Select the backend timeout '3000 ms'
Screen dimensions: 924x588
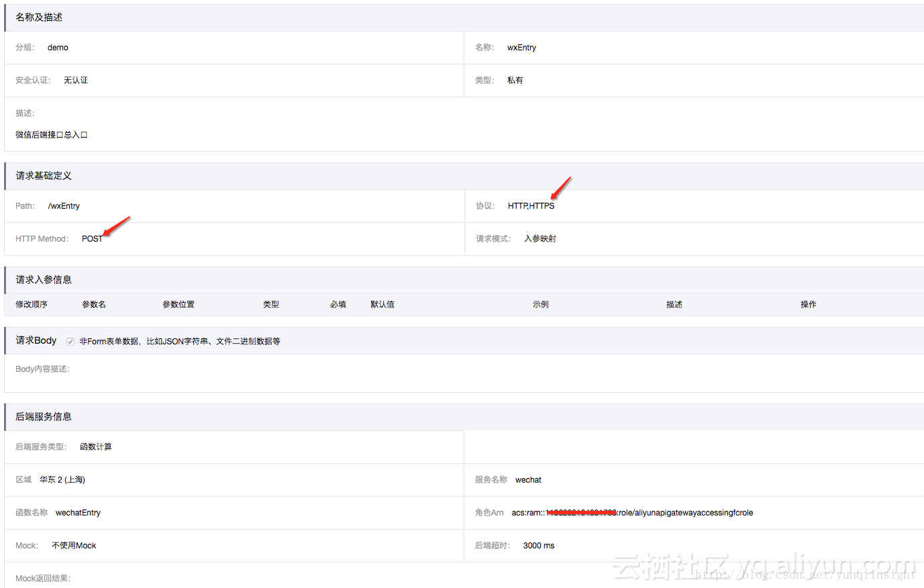click(x=539, y=546)
